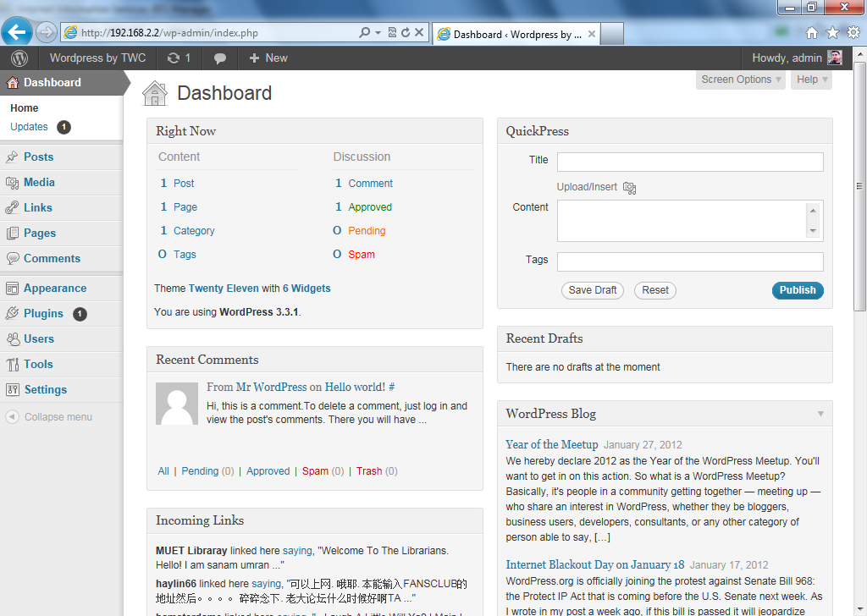Open the browser Favorites star icon
The width and height of the screenshot is (867, 616).
click(x=833, y=33)
